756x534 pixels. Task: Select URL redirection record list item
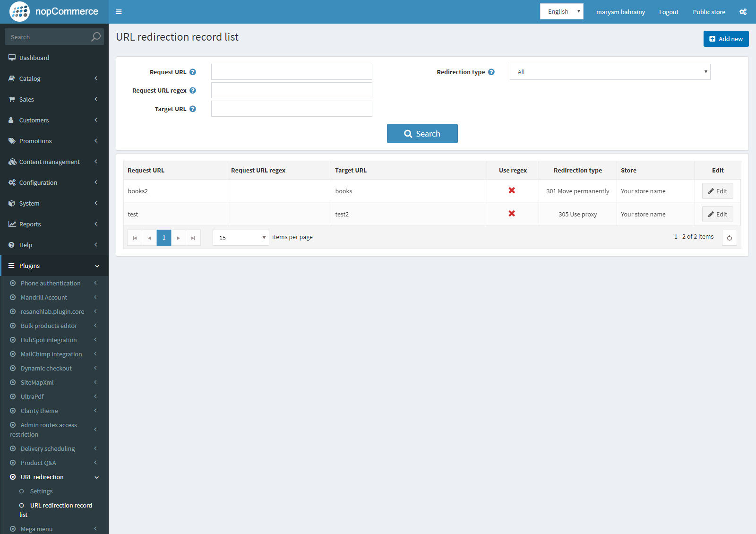(56, 510)
